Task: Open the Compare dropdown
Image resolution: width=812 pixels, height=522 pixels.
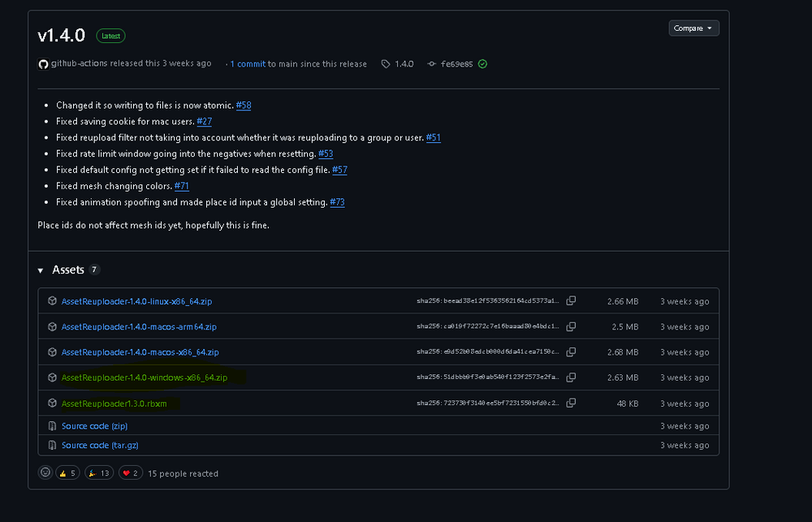Action: (x=693, y=28)
